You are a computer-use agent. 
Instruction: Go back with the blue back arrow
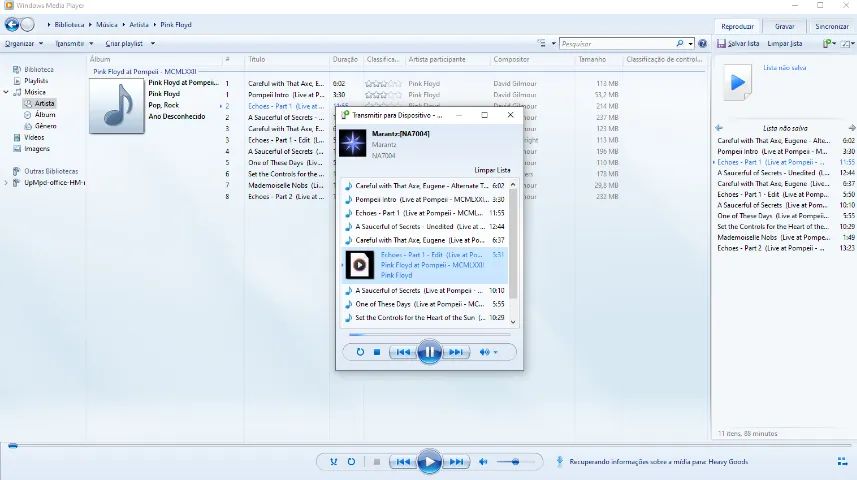11,25
